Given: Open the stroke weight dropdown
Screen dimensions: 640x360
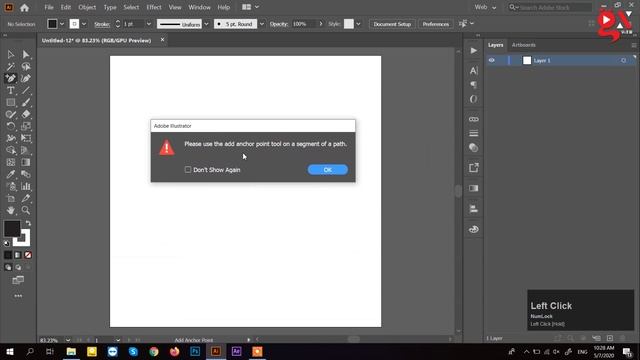Looking at the screenshot, I should (x=149, y=24).
